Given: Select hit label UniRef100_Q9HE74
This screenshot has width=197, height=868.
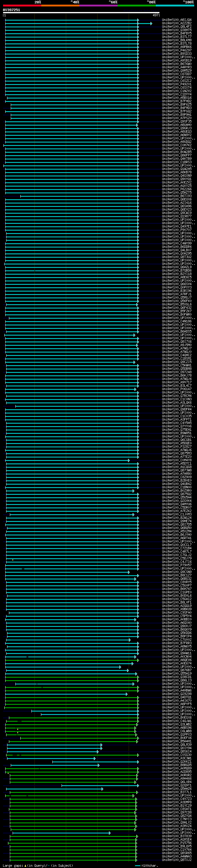Looking at the screenshot, I should 177,521.
